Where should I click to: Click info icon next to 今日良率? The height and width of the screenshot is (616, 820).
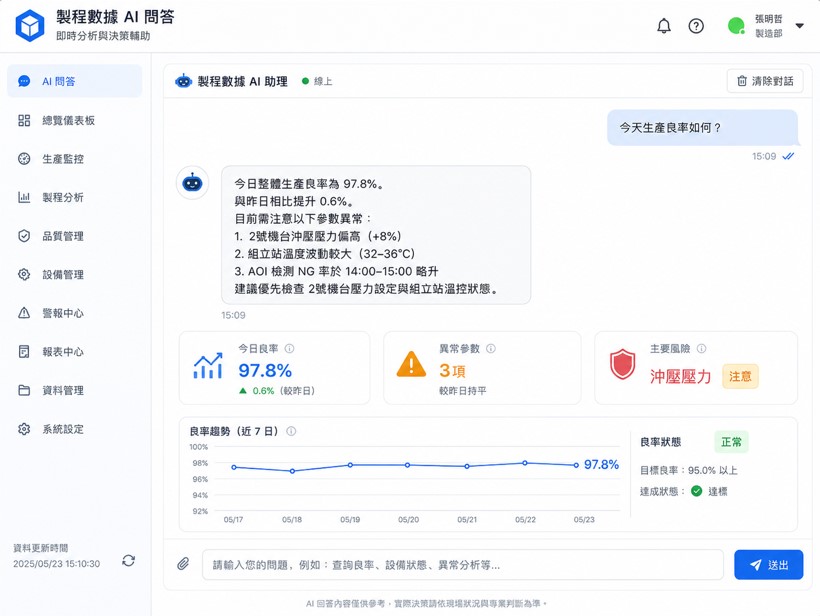pyautogui.click(x=289, y=348)
